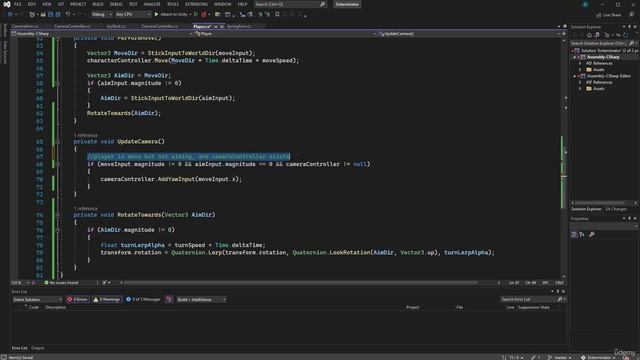Screen dimensions: 640x360
Task: Collapse the RotateTowards method outline
Action: (x=58, y=215)
